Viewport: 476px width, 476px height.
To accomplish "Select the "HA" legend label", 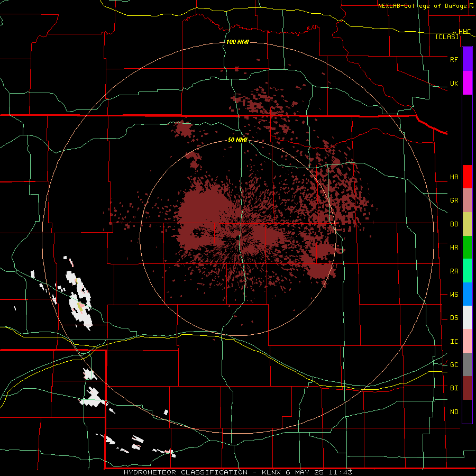I will click(454, 177).
